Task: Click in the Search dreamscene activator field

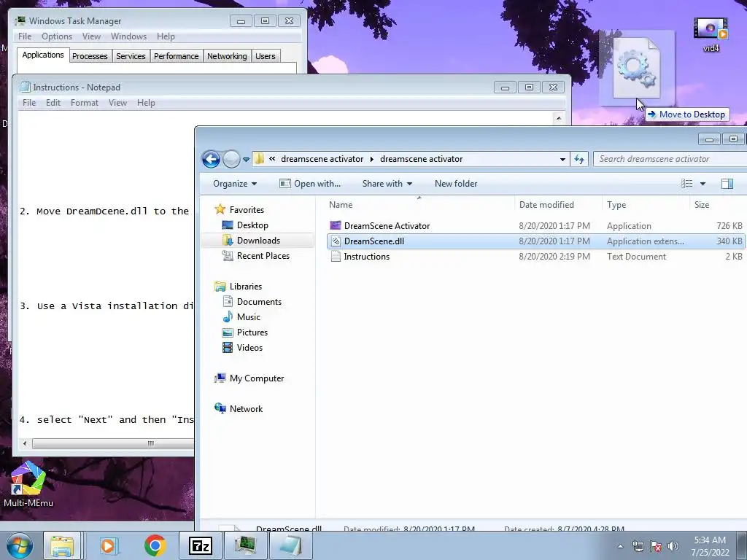Action: click(x=670, y=159)
